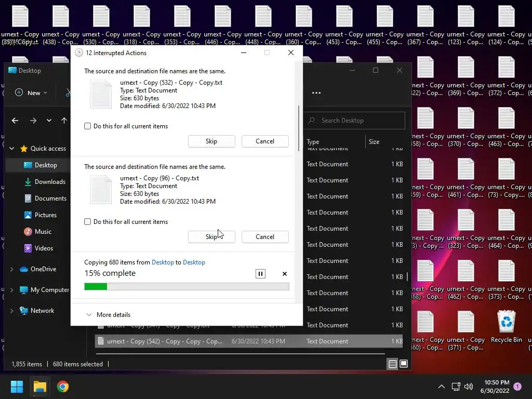Screen dimensions: 532x399
Task: Check 'Do this for all' for Copy (532)
Action: 87,126
